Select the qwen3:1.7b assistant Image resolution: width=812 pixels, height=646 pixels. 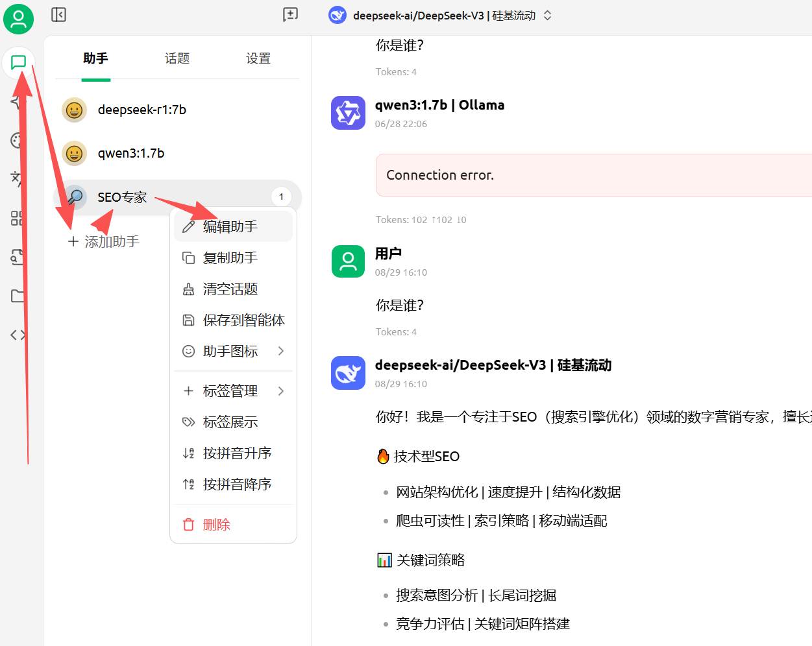tap(177, 153)
